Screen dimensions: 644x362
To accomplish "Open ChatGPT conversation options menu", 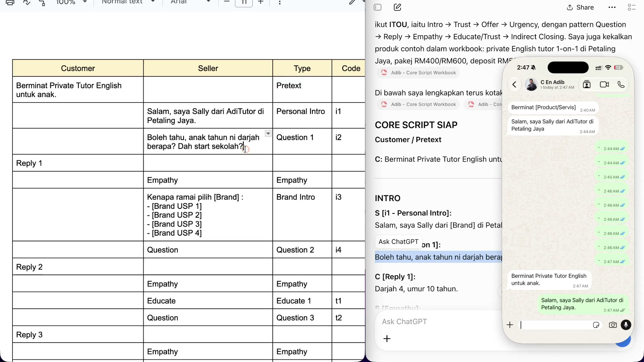I will point(612,7).
